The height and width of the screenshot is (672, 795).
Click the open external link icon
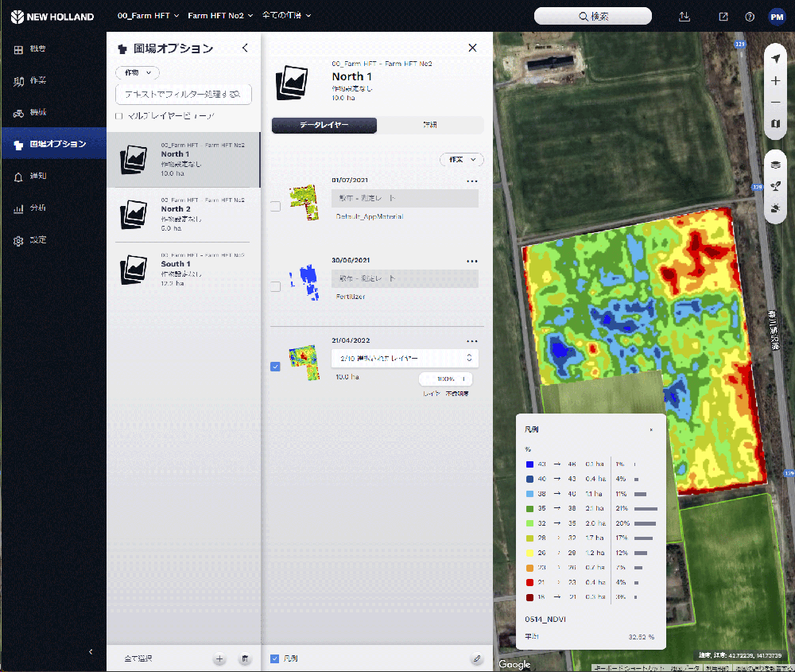(723, 17)
